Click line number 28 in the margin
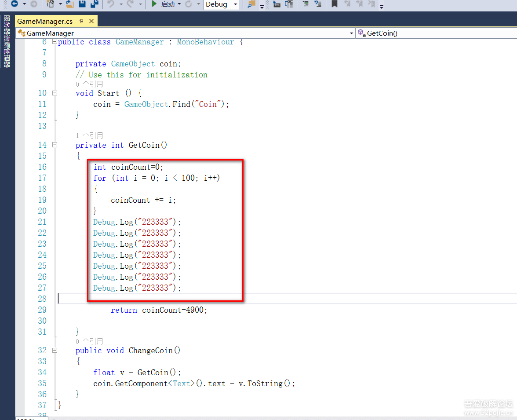This screenshot has height=420, width=517. click(42, 299)
